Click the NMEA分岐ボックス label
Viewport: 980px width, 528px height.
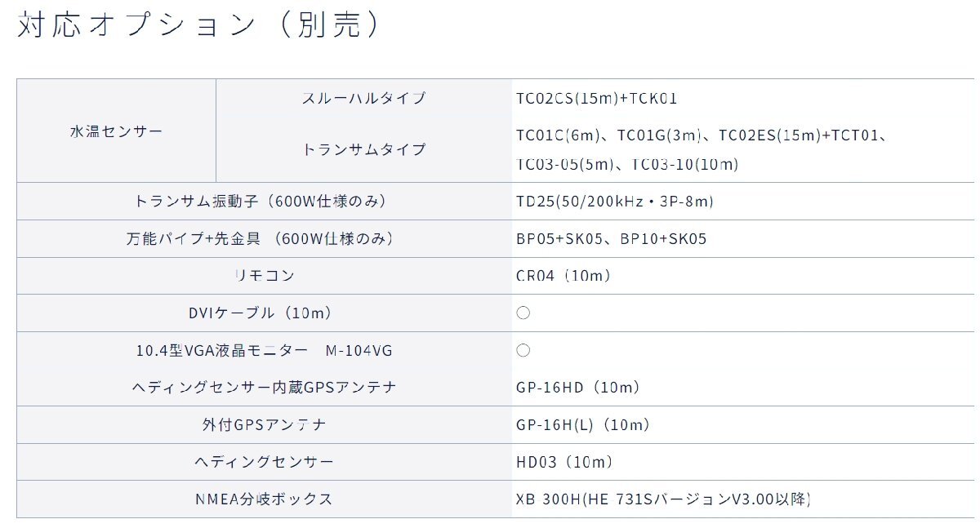point(265,499)
